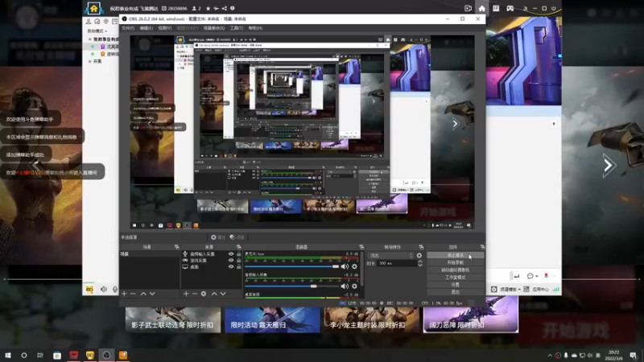This screenshot has width=644, height=362.
Task: Open gamepad icon in YY top bar
Action: 510,8
